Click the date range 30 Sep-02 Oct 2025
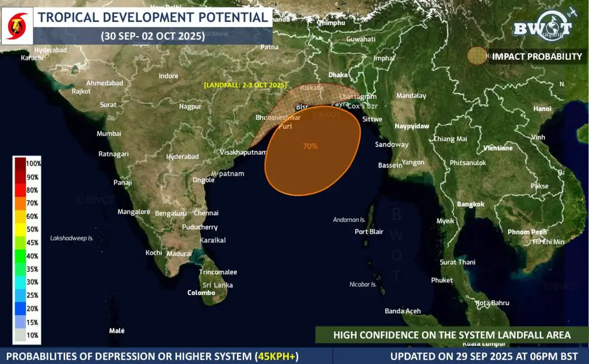 (x=152, y=36)
